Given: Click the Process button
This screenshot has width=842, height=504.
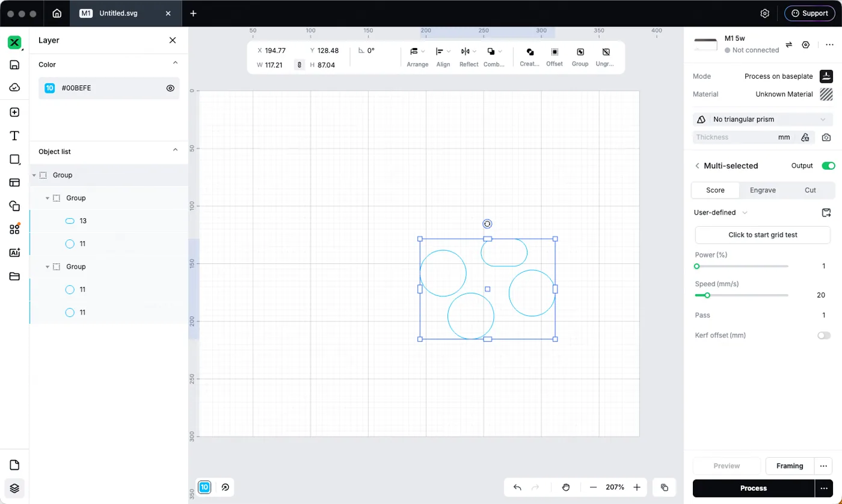Looking at the screenshot, I should 753,488.
